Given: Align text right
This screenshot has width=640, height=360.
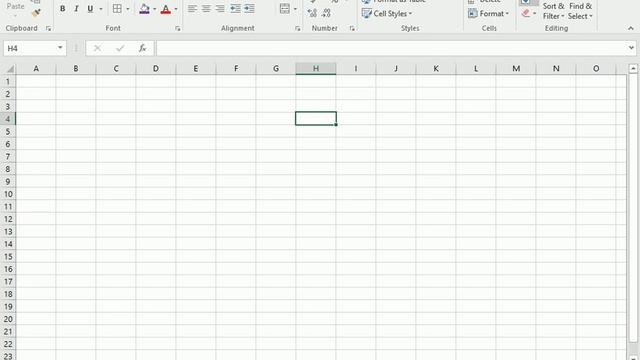Looking at the screenshot, I should [220, 9].
